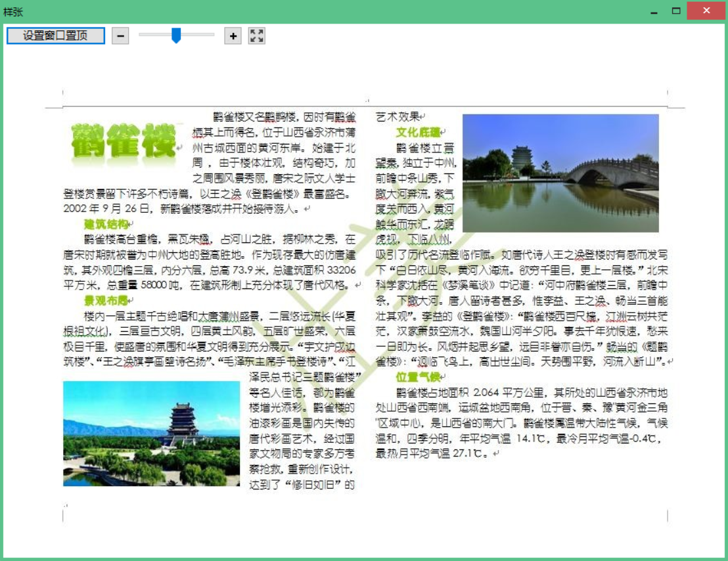The height and width of the screenshot is (561, 728).
Task: Maximize the 样张 window
Action: point(675,11)
